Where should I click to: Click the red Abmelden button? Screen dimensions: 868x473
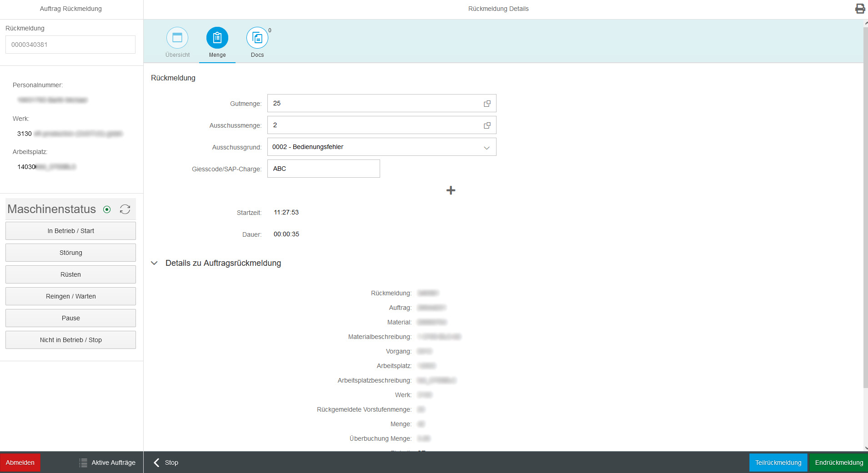[20, 463]
